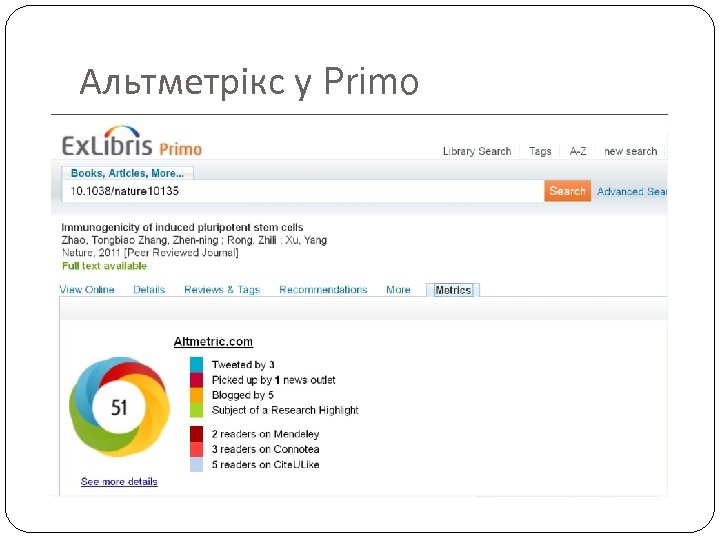This screenshot has height=540, width=720.
Task: Switch to the Details tab
Action: [149, 290]
